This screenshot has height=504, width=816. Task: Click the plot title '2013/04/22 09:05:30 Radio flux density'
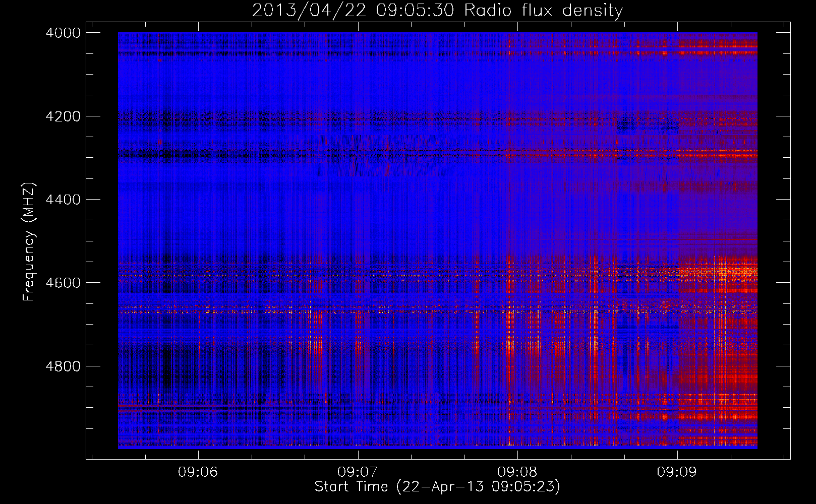coord(437,10)
